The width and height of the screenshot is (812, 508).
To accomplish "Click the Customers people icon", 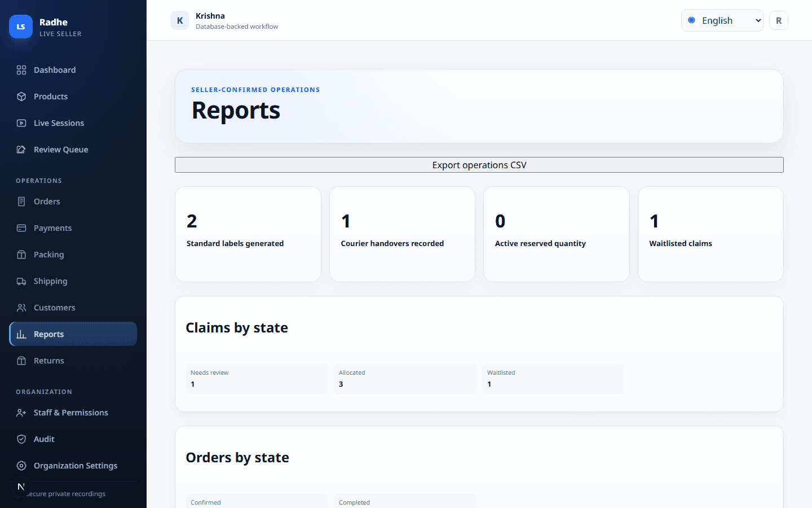I will coord(21,308).
